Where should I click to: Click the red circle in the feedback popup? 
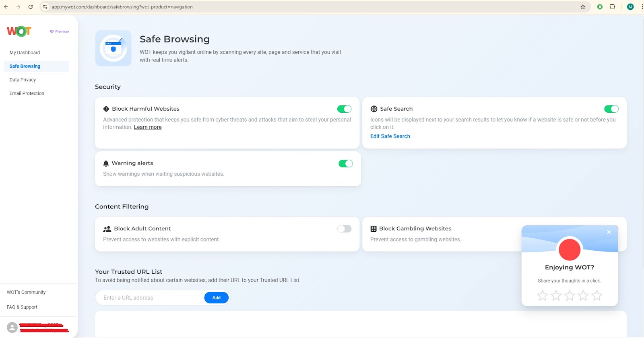click(x=570, y=249)
